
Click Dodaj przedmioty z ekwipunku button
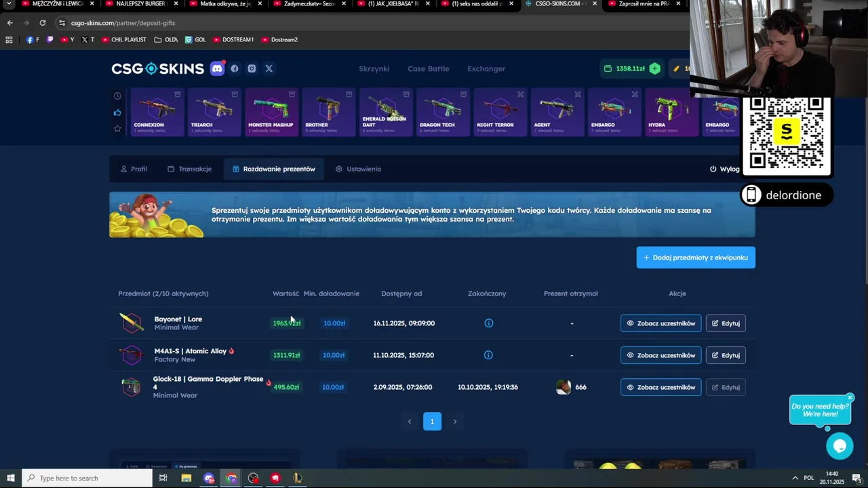tap(696, 258)
